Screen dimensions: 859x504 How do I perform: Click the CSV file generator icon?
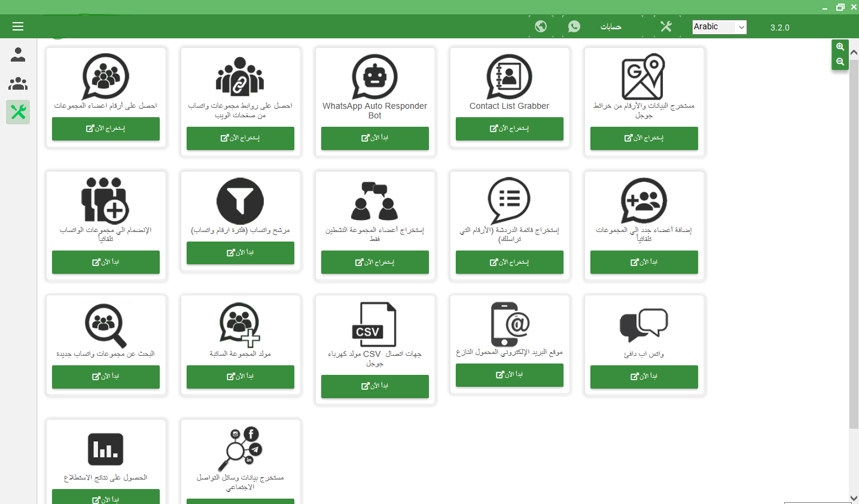(374, 325)
